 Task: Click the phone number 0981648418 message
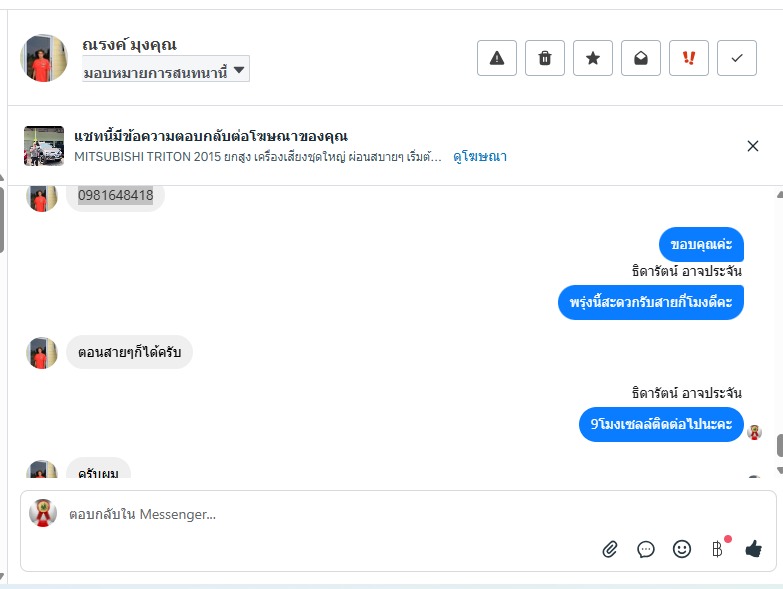pos(116,196)
